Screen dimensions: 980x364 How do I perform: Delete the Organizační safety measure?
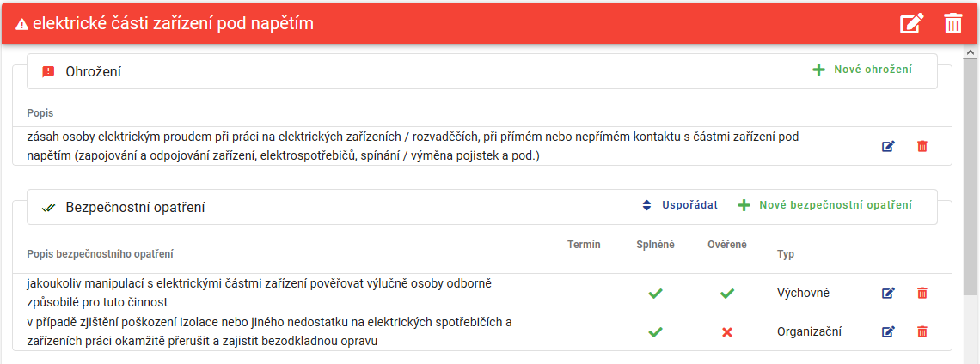pyautogui.click(x=922, y=331)
